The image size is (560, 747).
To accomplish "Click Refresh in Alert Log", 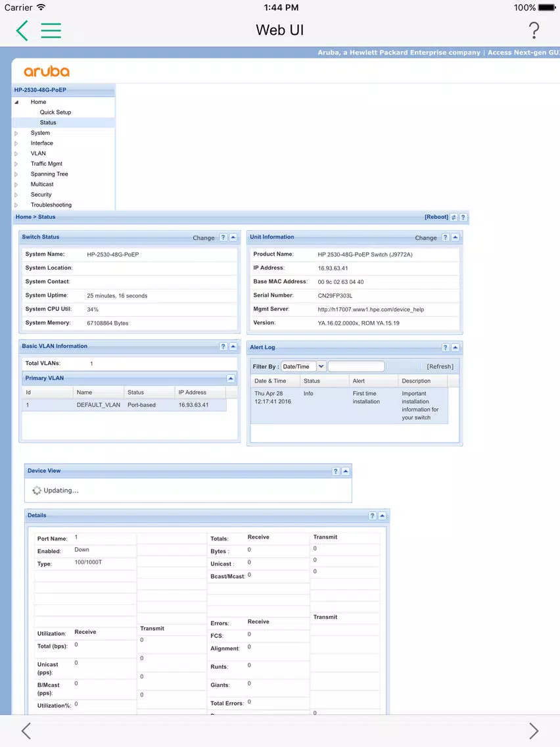I will click(440, 366).
